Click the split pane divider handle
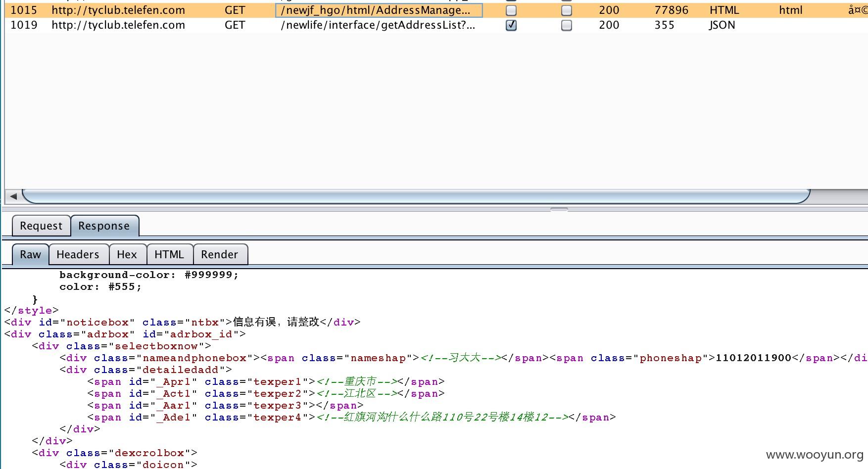 559,210
